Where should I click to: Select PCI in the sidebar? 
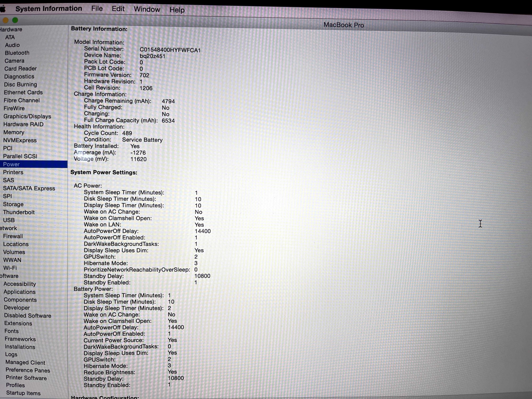pos(8,148)
